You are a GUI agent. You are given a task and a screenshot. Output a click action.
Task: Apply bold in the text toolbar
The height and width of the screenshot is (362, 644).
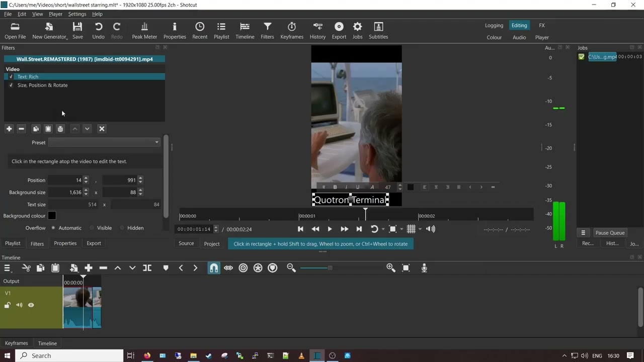335,187
